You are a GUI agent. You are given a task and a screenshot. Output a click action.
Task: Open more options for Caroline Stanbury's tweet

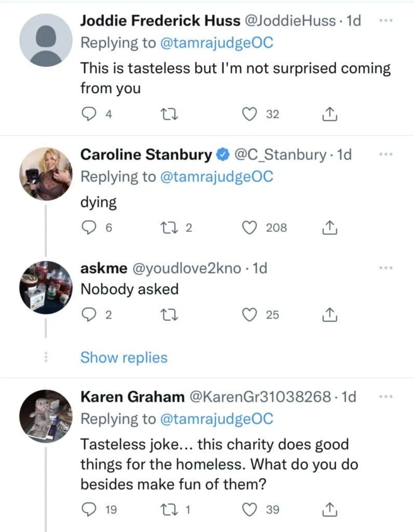[x=386, y=155]
